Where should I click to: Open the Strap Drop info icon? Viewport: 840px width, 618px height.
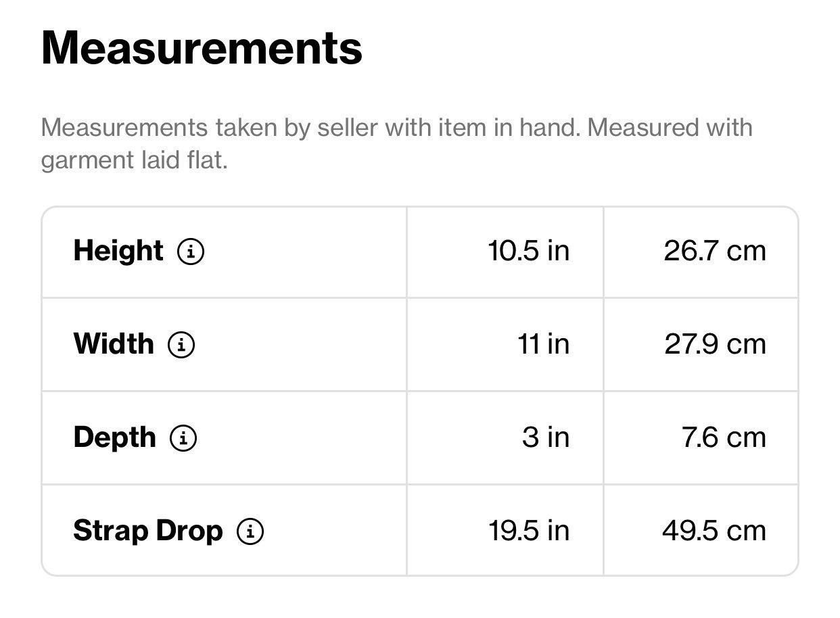[250, 531]
